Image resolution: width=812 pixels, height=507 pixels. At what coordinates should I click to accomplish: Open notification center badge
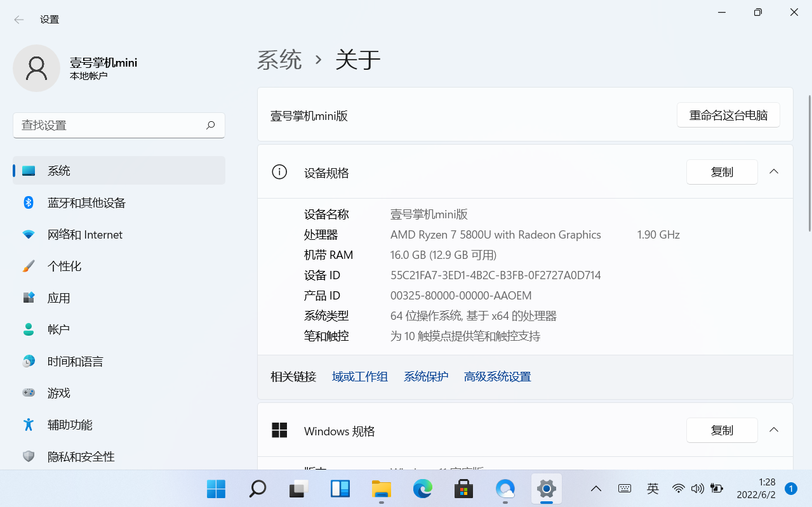(791, 489)
